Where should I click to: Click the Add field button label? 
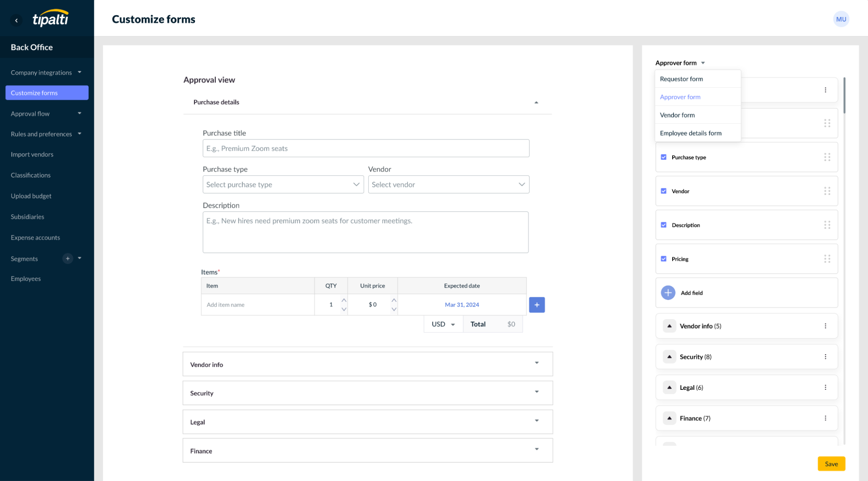coord(691,293)
